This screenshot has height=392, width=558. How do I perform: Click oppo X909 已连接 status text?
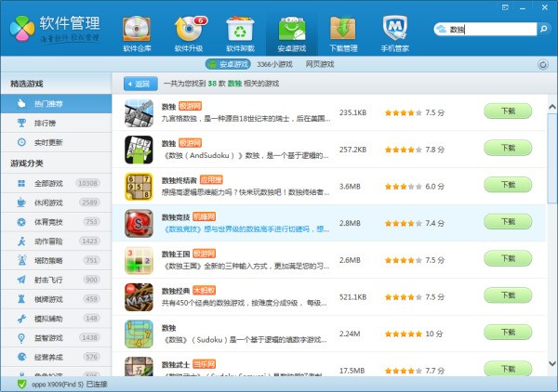[x=70, y=385]
